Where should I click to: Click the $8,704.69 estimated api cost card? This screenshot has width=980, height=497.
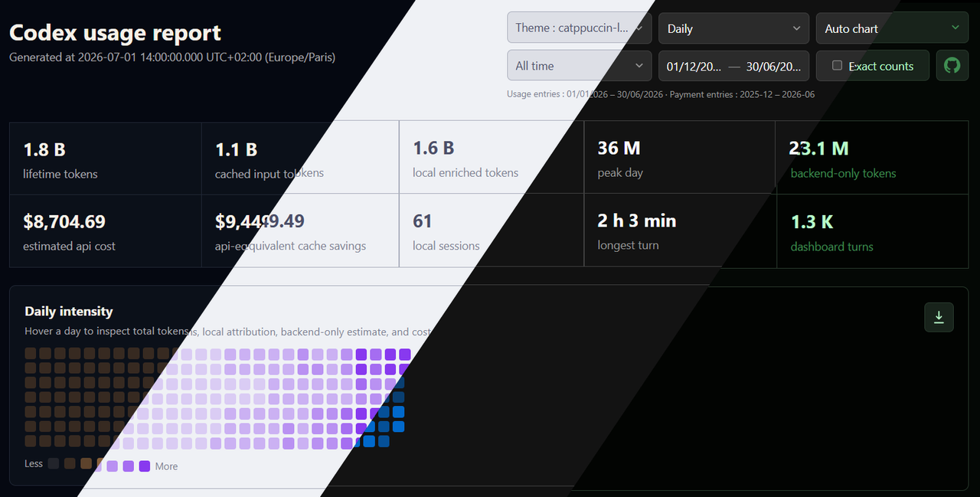click(106, 231)
